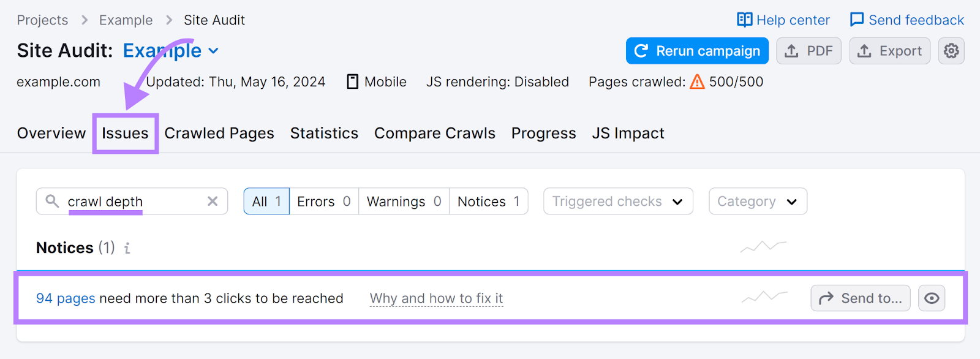Open the Site Audit settings gear
Screen dimensions: 980x359
(x=951, y=51)
